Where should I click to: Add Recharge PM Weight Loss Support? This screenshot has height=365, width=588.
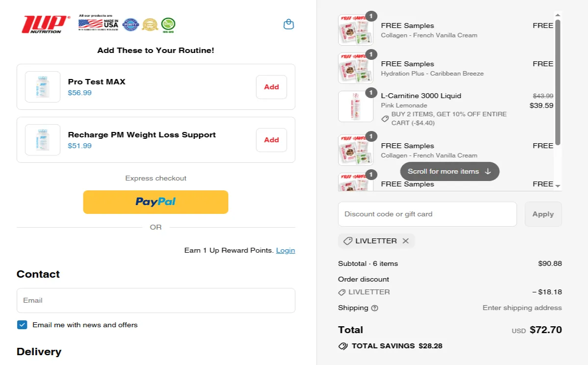pyautogui.click(x=271, y=140)
